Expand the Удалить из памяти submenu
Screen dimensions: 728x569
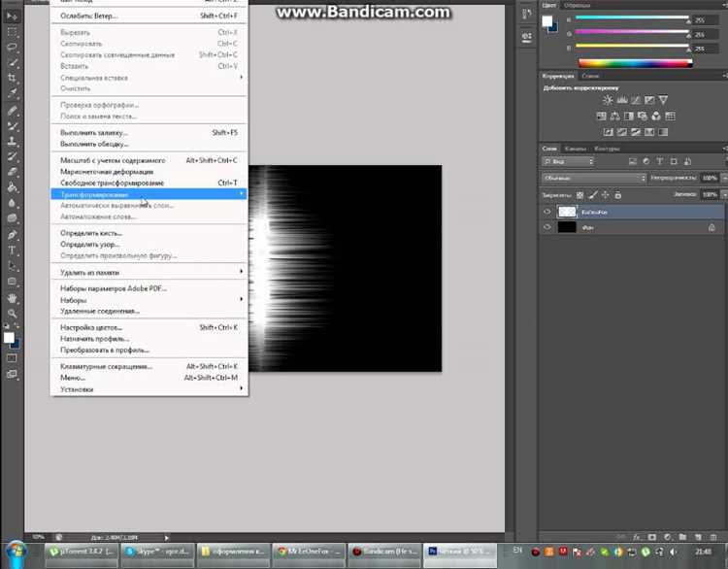(149, 272)
